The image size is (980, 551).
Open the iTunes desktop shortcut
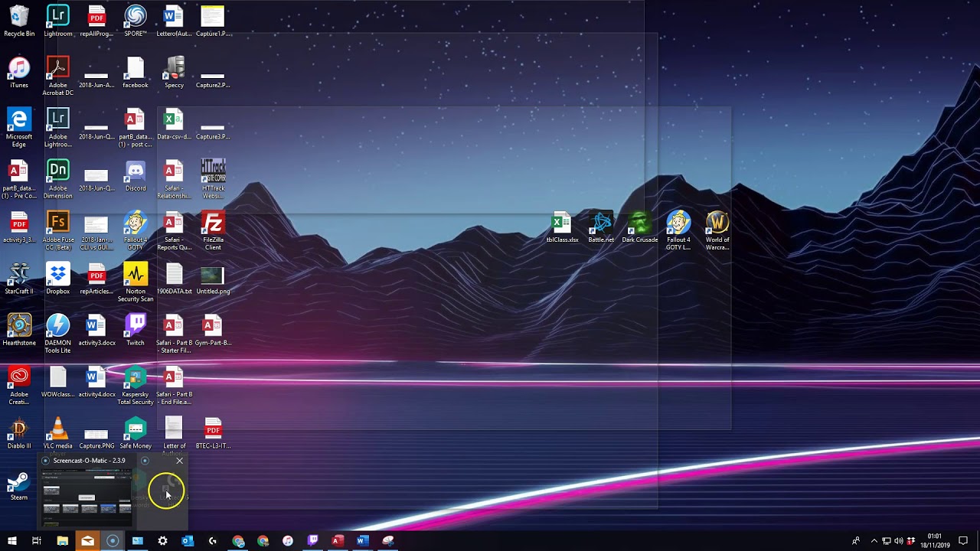[x=19, y=73]
